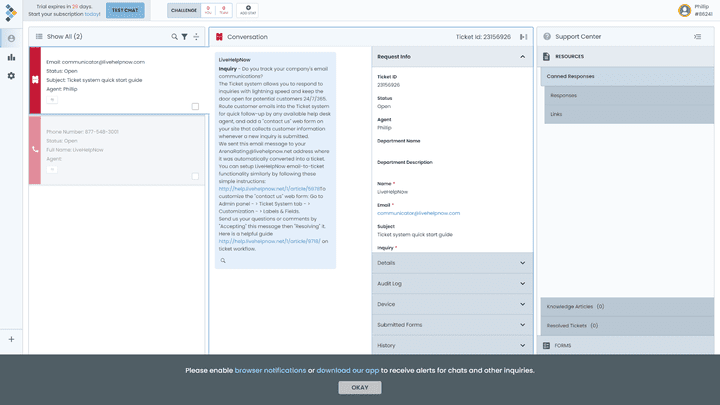Click the panel toggle icon beside Ticket Id
The image size is (720, 405).
coord(523,36)
